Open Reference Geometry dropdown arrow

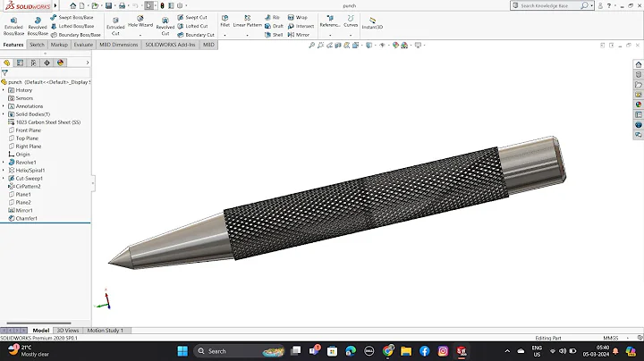pos(330,35)
